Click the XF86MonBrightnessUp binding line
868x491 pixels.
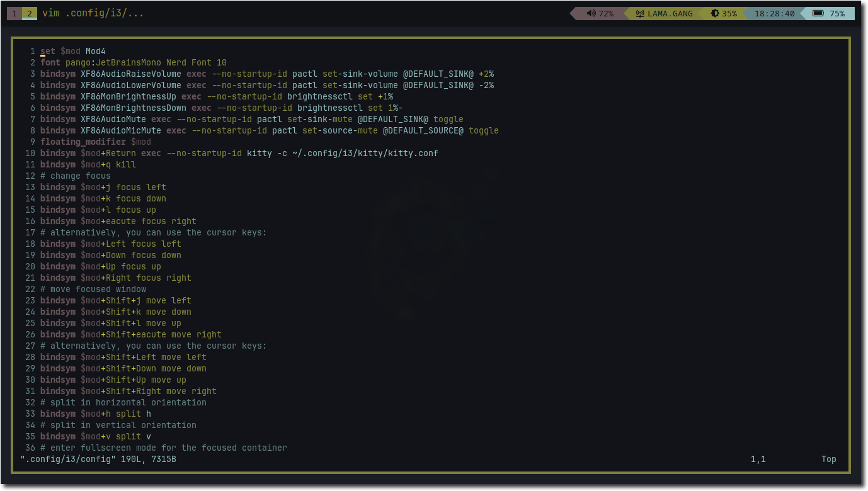click(217, 96)
